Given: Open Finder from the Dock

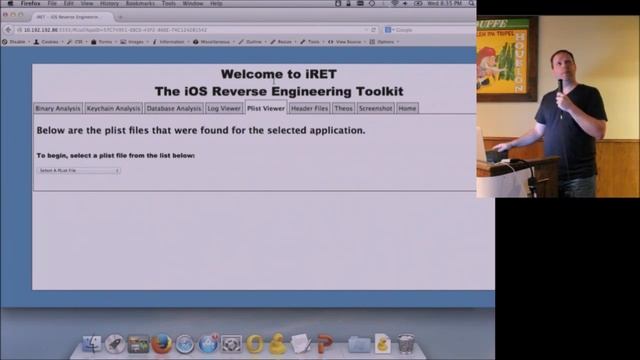Looking at the screenshot, I should [92, 344].
